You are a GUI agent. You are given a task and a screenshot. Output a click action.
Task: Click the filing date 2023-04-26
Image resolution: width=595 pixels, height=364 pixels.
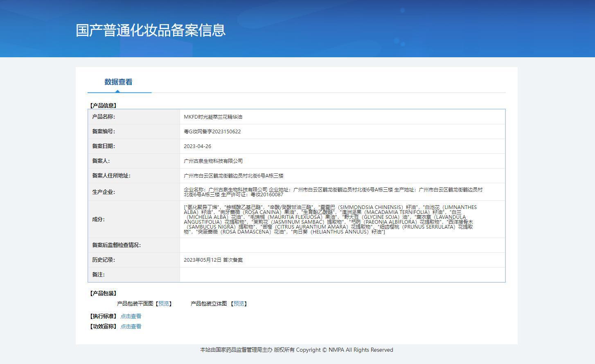pyautogui.click(x=198, y=146)
